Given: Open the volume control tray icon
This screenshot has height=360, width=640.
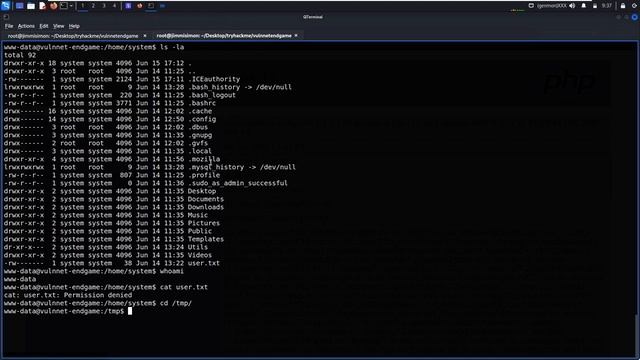Looking at the screenshot, I should click(x=572, y=6).
